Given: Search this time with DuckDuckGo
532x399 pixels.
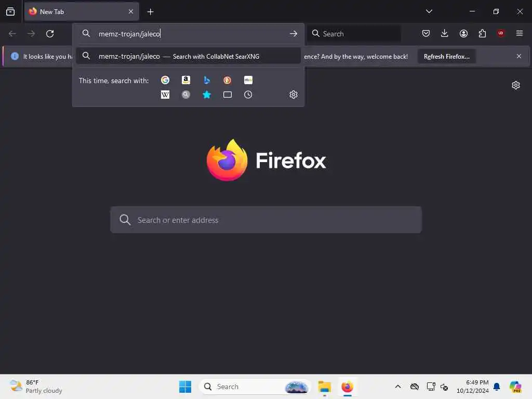Looking at the screenshot, I should coord(228,80).
